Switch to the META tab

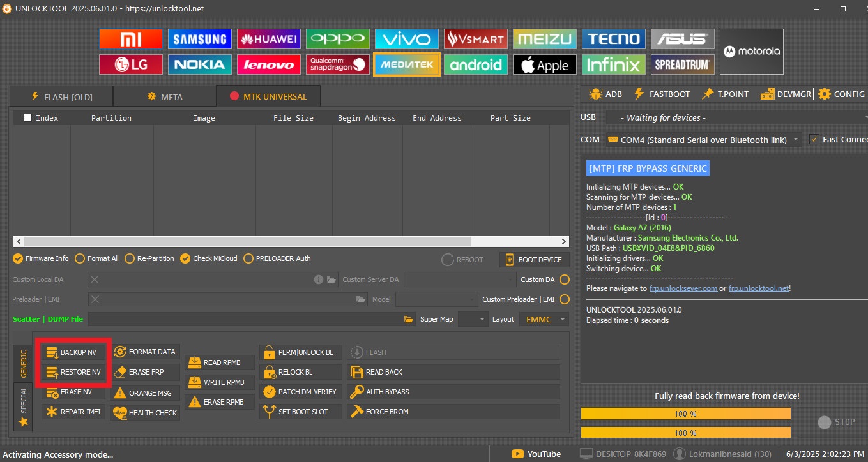(165, 97)
